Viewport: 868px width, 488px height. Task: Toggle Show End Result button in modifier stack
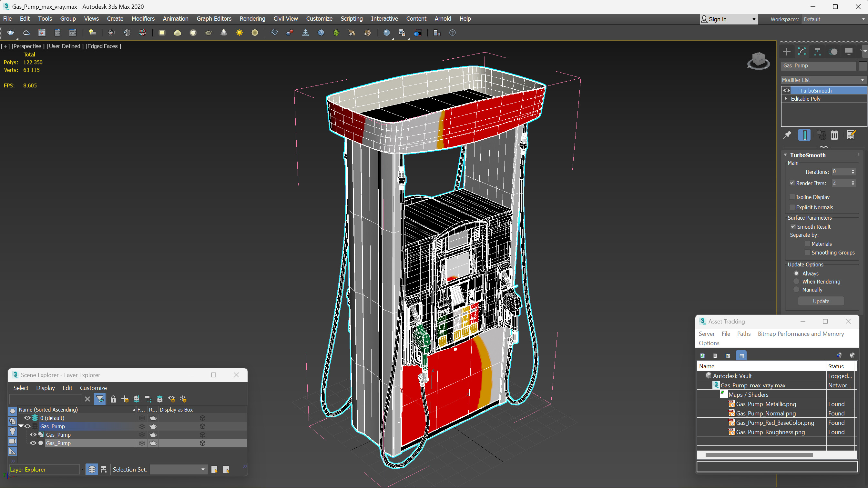tap(805, 135)
